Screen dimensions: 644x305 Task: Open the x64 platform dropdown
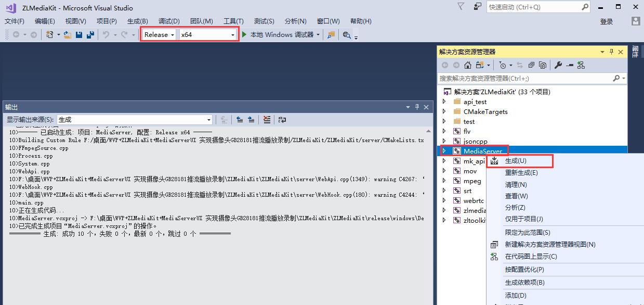(207, 35)
